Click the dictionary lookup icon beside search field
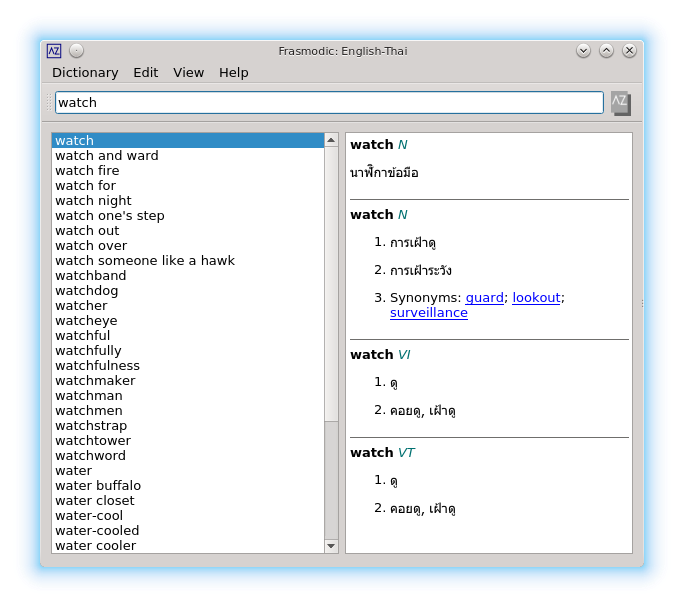The image size is (684, 607). tap(620, 102)
